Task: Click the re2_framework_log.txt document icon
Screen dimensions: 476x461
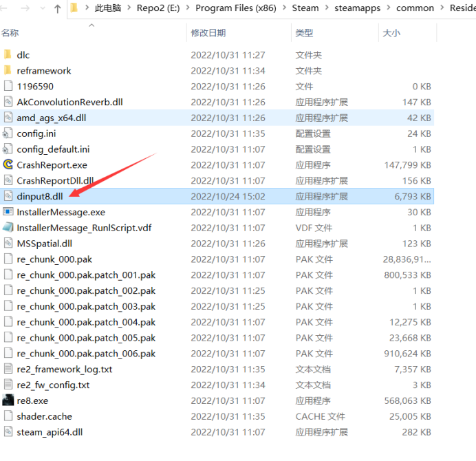Action: (8, 369)
